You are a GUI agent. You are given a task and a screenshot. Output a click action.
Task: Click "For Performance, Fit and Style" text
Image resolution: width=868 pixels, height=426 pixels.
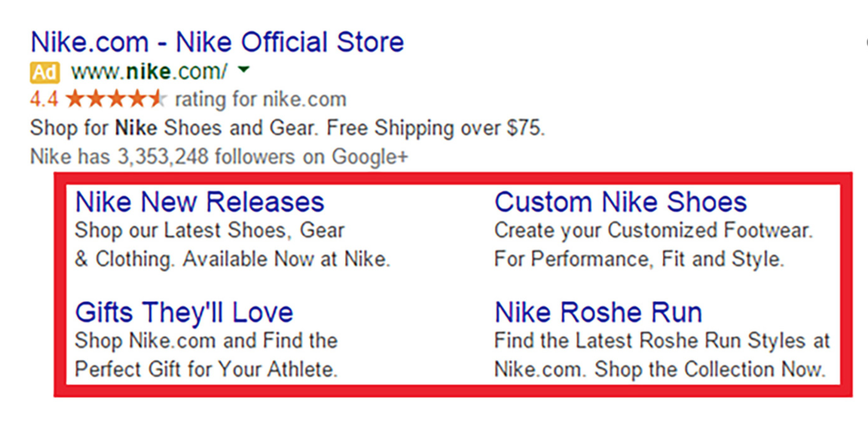[x=639, y=259]
